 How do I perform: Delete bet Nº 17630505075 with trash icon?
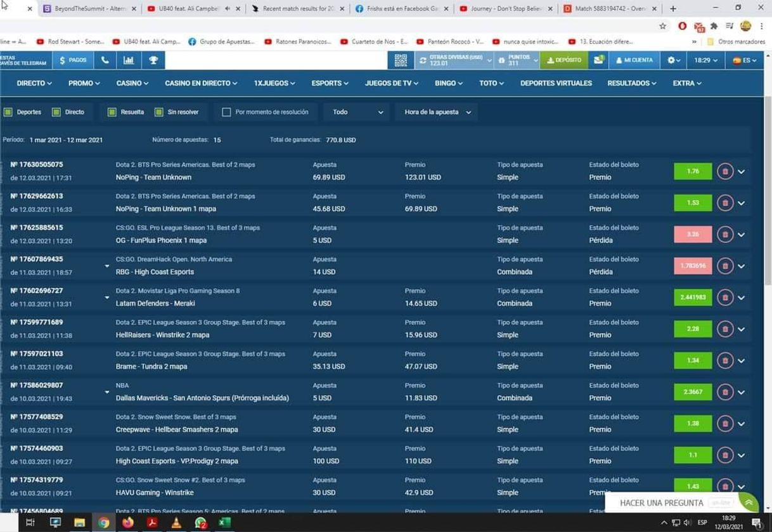(725, 171)
